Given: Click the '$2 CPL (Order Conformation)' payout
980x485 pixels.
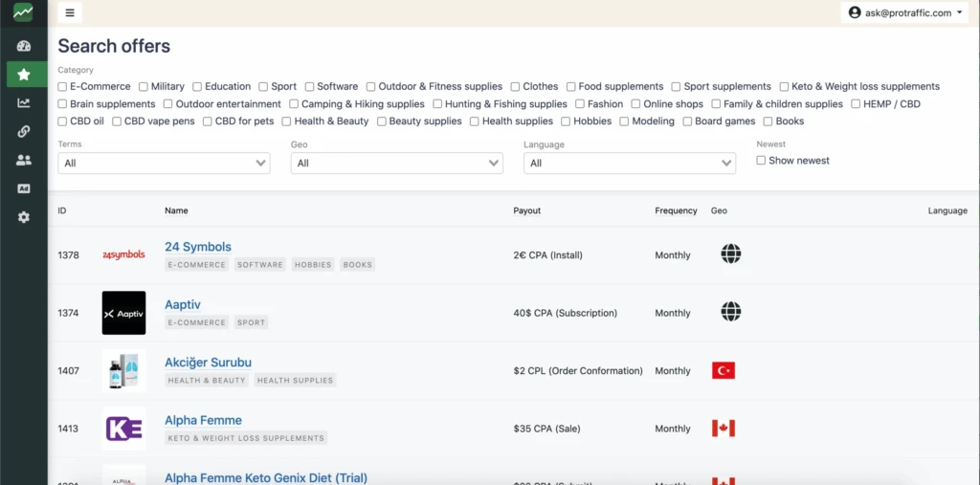Looking at the screenshot, I should tap(578, 370).
